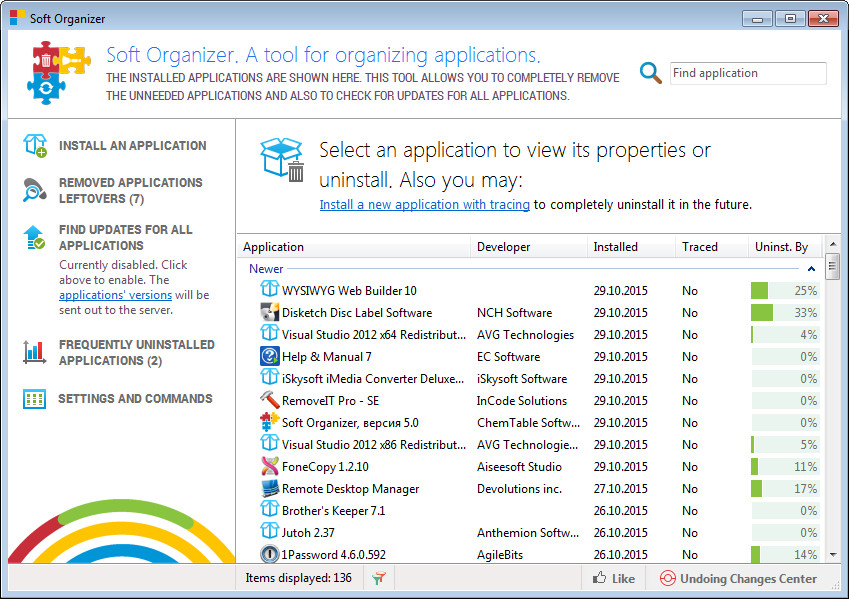Enable Find Updates for All Applications
Viewport: 849px width, 599px height.
tap(126, 237)
